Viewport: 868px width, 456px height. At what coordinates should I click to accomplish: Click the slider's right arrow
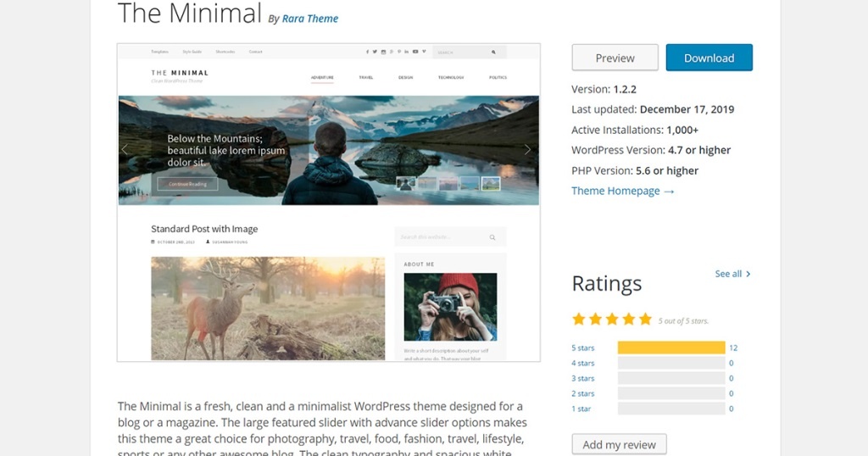coord(527,150)
